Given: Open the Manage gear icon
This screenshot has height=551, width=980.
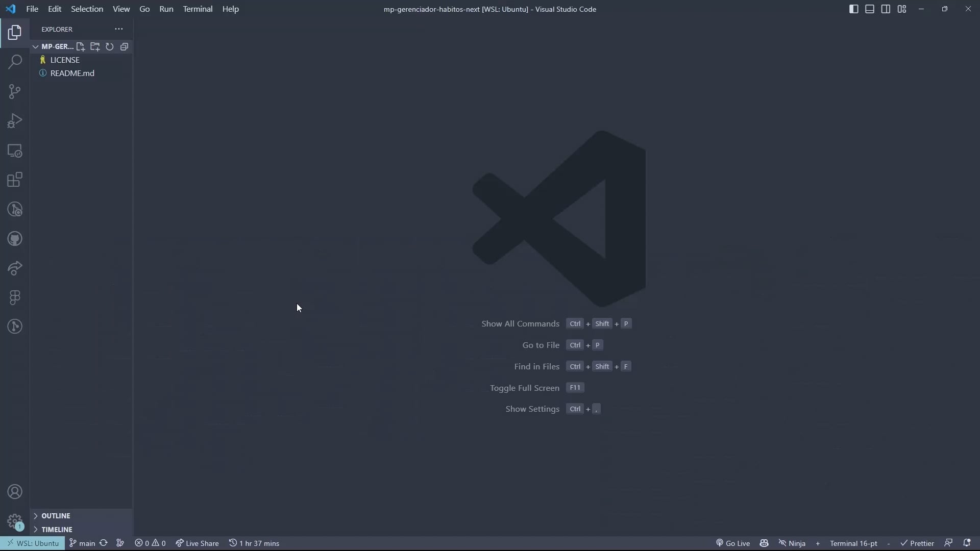Looking at the screenshot, I should (x=15, y=521).
